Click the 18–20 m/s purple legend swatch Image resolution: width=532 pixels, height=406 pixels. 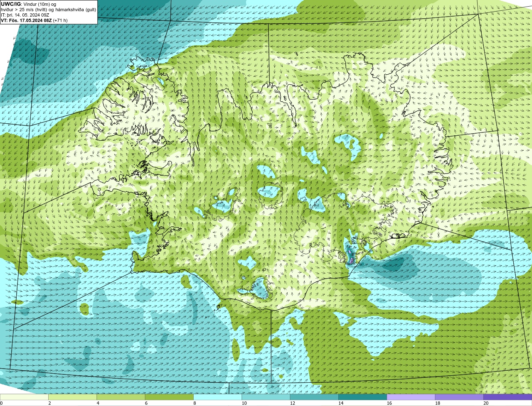pyautogui.click(x=459, y=397)
